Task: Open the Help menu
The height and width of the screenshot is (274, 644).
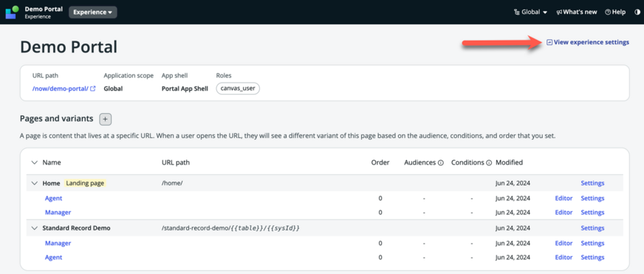Action: (615, 13)
